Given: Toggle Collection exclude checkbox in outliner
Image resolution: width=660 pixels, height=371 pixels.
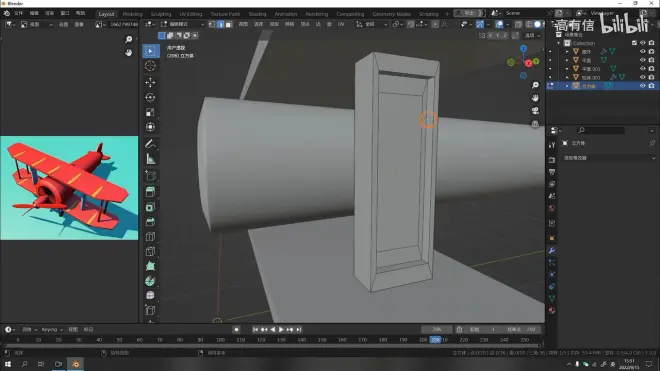Looking at the screenshot, I should pyautogui.click(x=634, y=43).
